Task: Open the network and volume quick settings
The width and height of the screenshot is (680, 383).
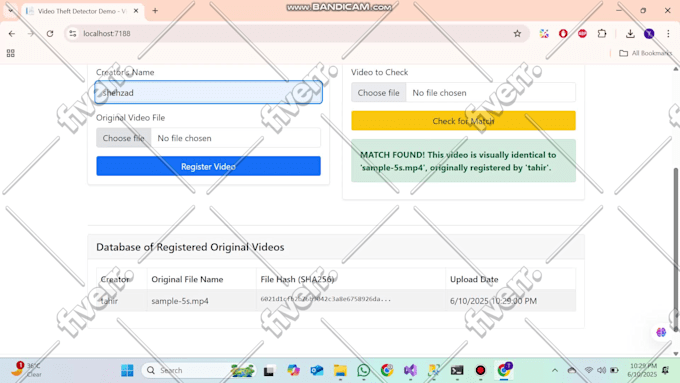Action: coord(601,370)
